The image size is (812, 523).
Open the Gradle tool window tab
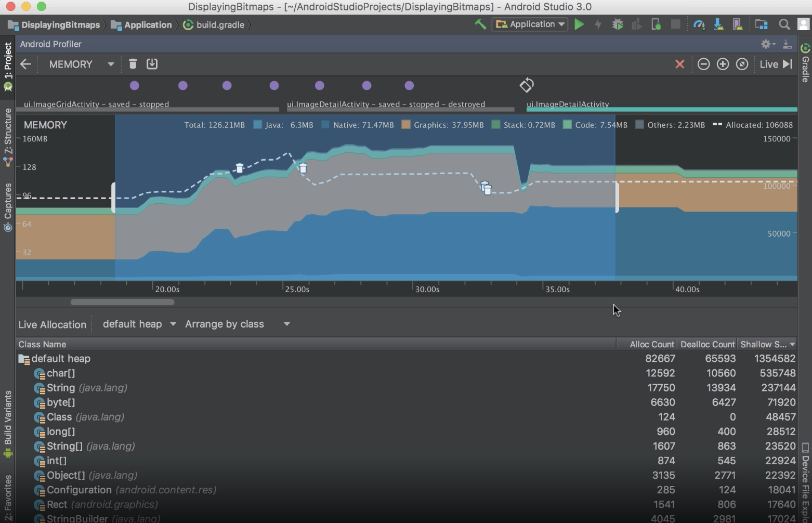pos(805,63)
